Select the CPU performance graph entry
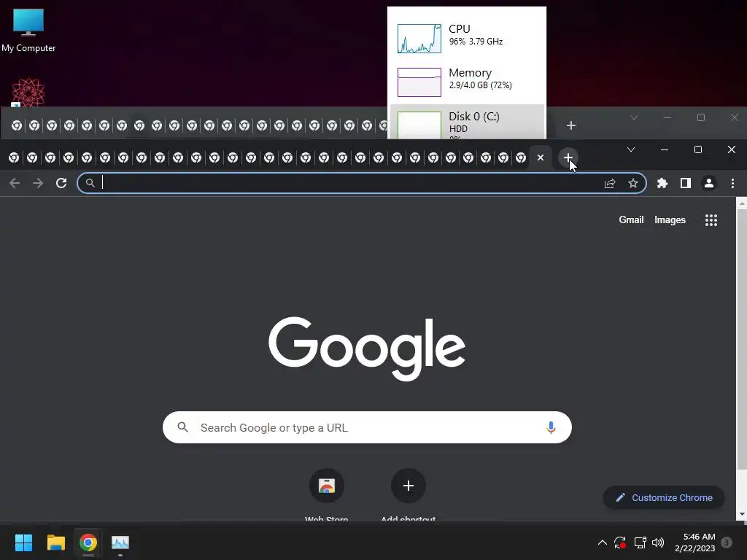 click(x=467, y=38)
